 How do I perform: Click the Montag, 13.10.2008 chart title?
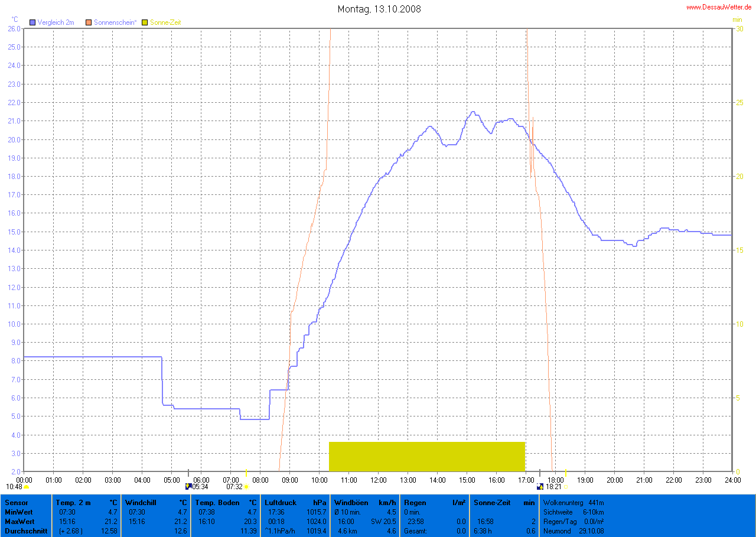(x=379, y=9)
